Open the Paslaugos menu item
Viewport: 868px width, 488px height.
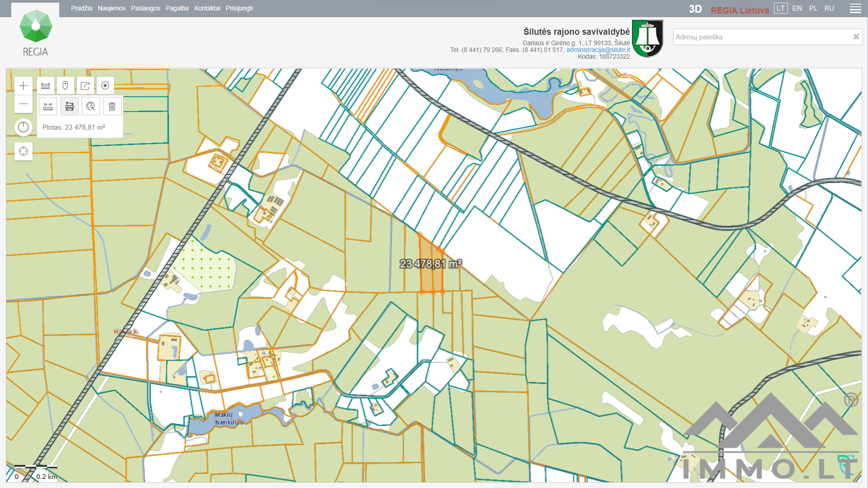145,8
